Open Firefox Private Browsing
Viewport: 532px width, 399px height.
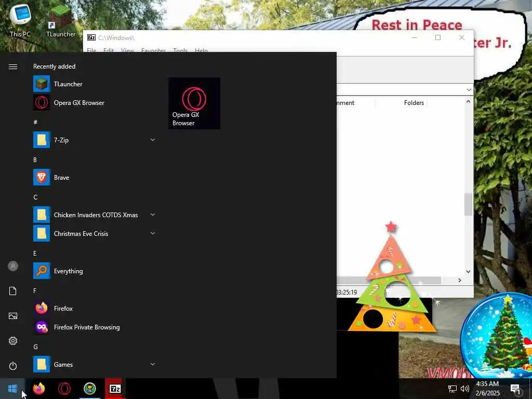click(x=95, y=327)
